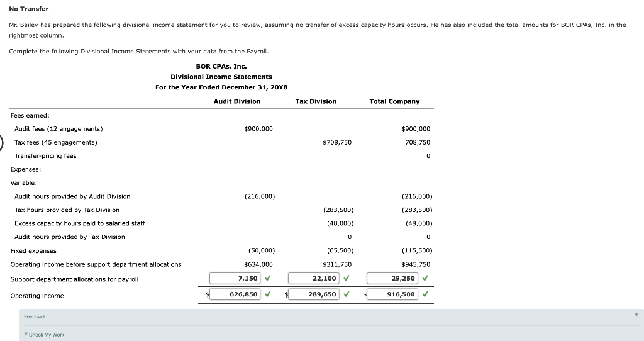Click the 'Audit fees (12 engagements)' row label
The image size is (644, 341).
[58, 129]
